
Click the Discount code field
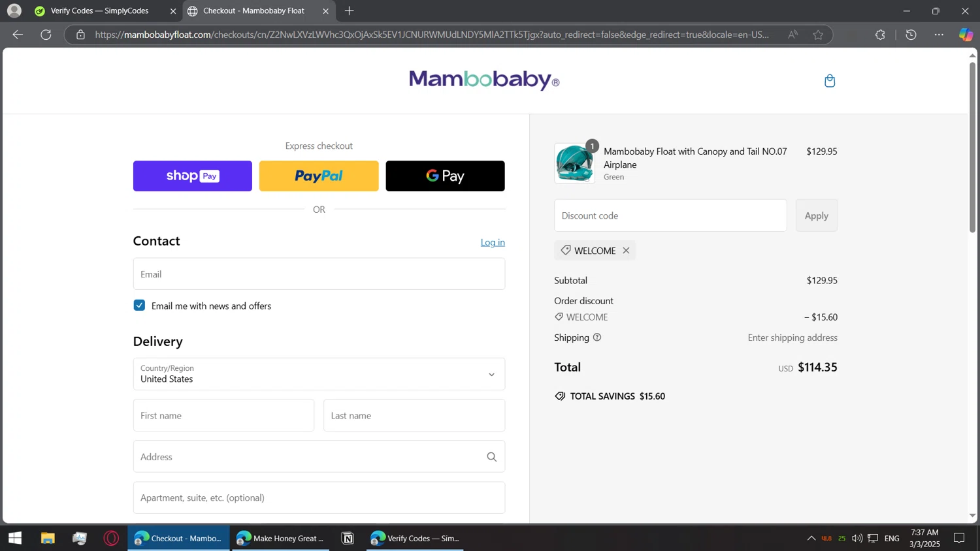[670, 215]
